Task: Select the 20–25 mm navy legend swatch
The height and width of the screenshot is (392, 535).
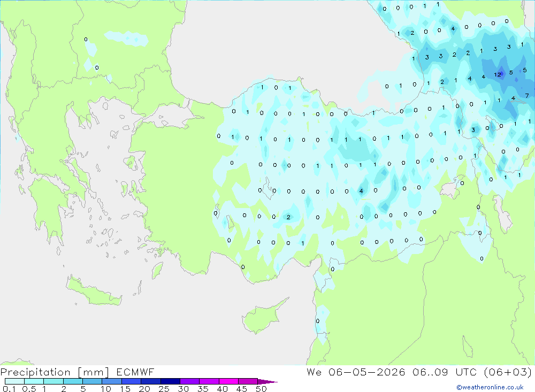Action: click(x=151, y=381)
